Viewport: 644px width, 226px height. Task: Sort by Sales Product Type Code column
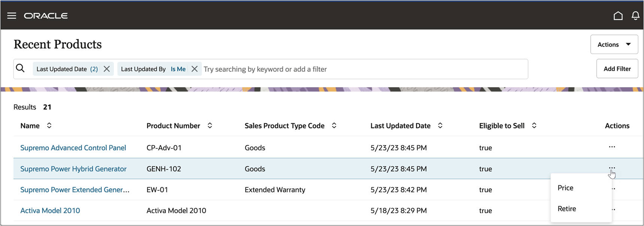click(x=334, y=126)
